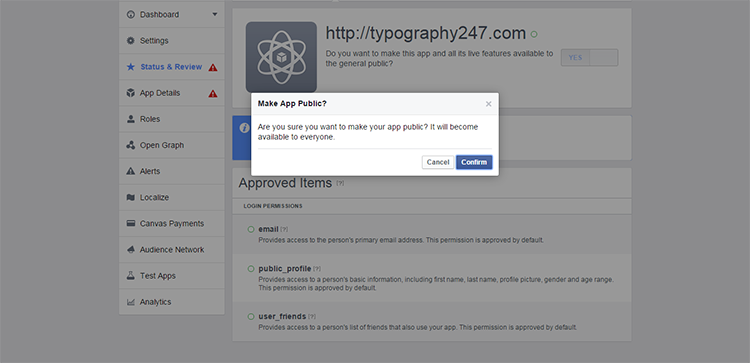750x363 pixels.
Task: Click the green status circle beside typography247.com
Action: pyautogui.click(x=534, y=34)
